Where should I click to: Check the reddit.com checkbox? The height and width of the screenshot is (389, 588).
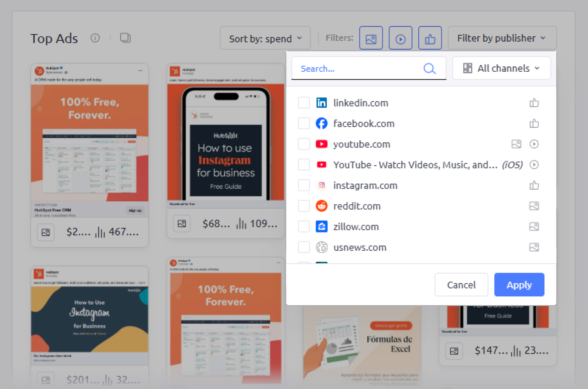(x=304, y=206)
